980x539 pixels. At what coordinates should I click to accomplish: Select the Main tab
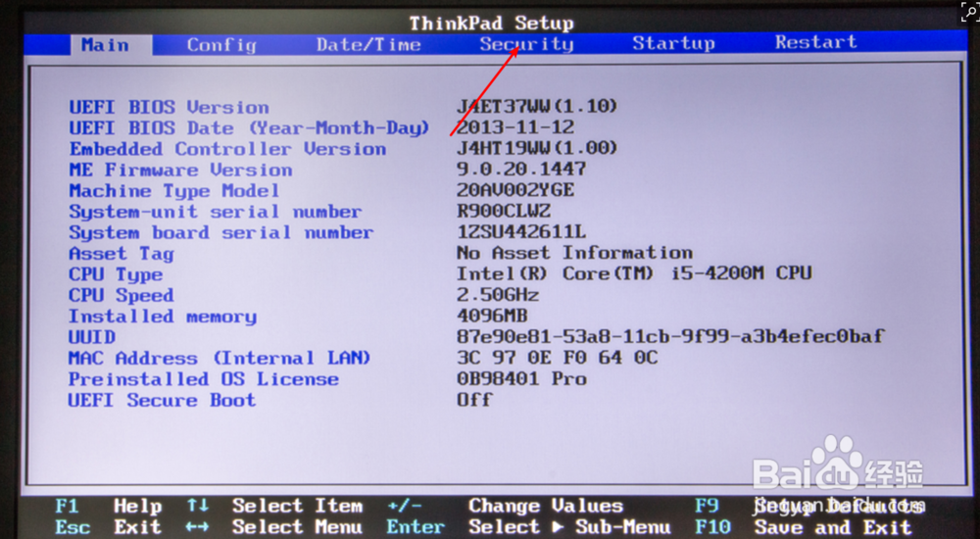[x=110, y=45]
